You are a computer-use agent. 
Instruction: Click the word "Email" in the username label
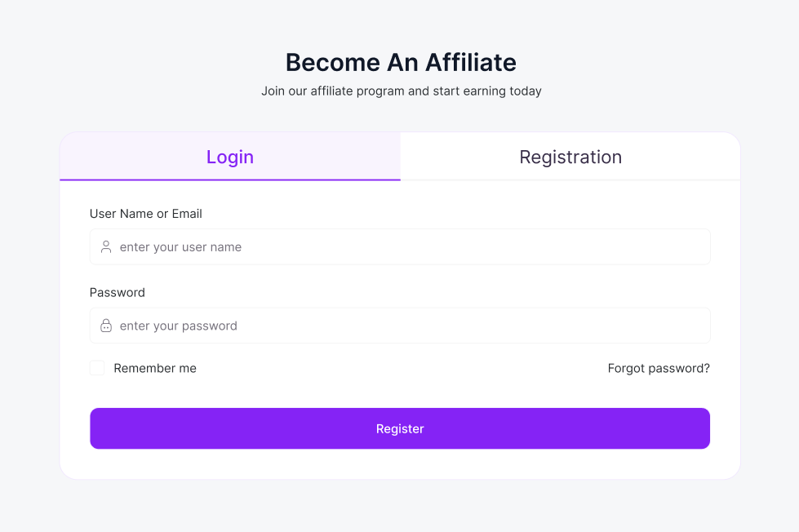point(187,214)
